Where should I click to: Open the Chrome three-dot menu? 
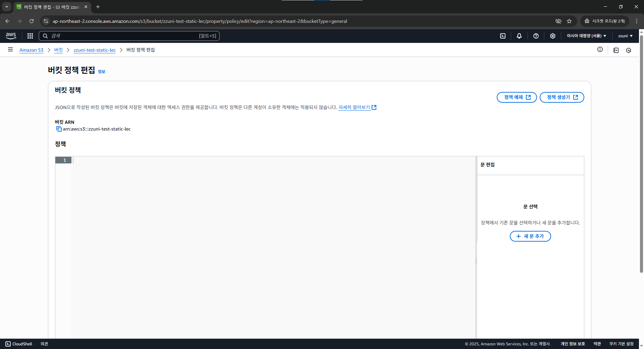click(637, 21)
